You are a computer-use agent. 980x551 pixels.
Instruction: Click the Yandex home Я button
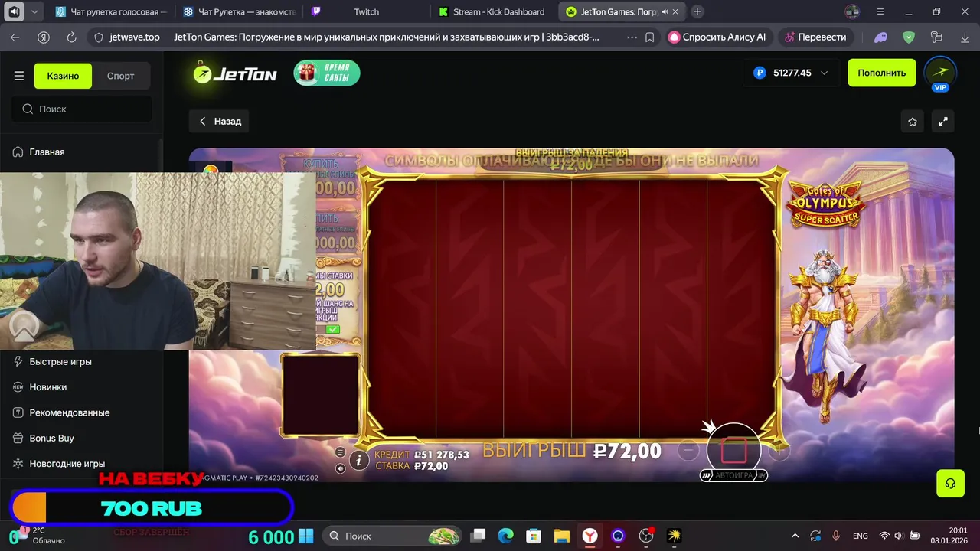tap(44, 37)
